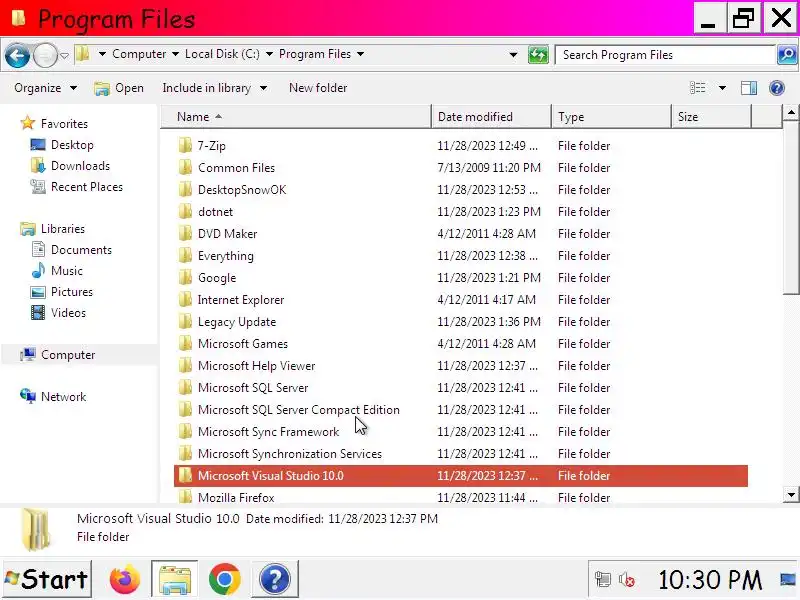Click Computer in the address bar
This screenshot has width=800, height=600.
click(x=139, y=54)
